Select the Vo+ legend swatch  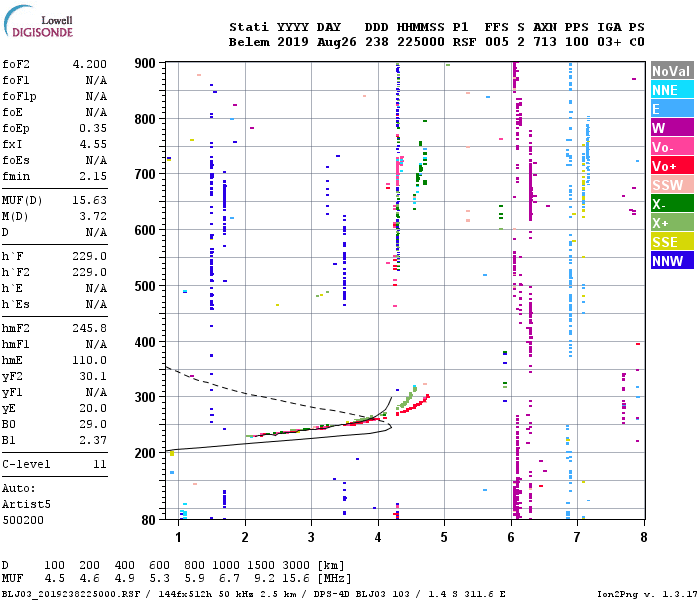click(x=672, y=166)
